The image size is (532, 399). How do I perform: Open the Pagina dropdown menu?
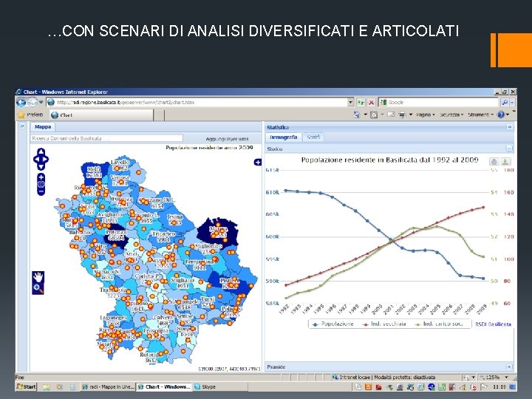click(426, 115)
